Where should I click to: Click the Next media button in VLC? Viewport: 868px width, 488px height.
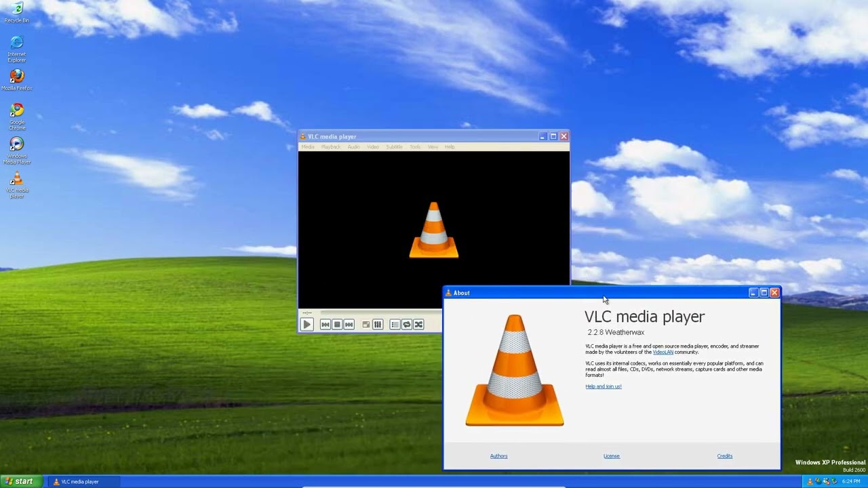[x=349, y=325]
